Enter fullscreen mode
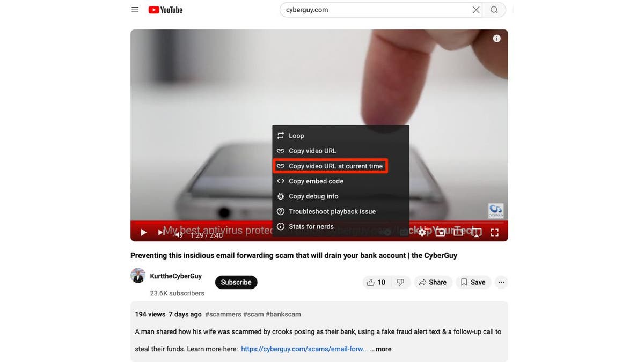Image resolution: width=644 pixels, height=362 pixels. (x=494, y=232)
